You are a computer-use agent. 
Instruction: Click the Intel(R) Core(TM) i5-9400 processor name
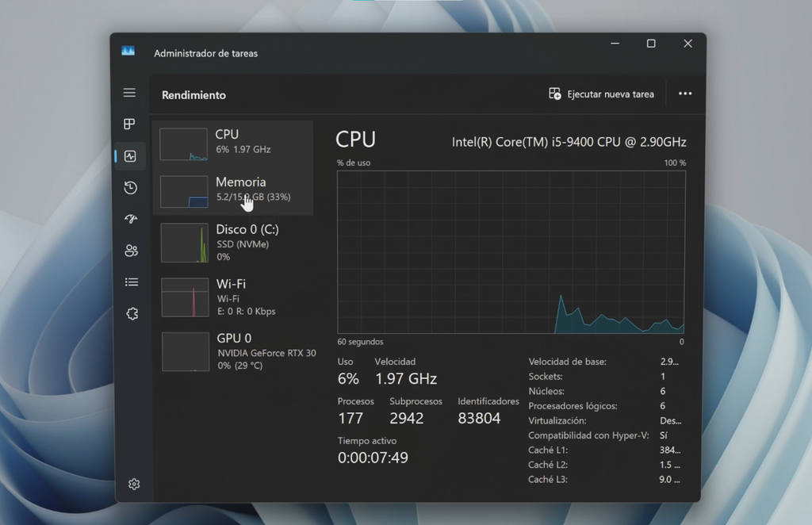(x=569, y=142)
